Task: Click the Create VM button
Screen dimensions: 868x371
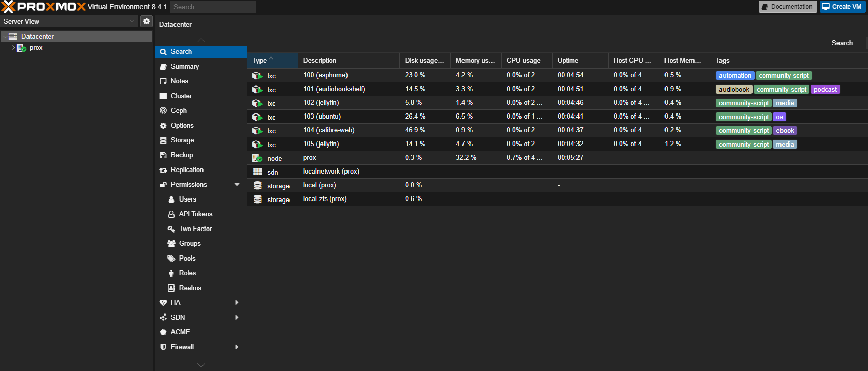Action: (x=842, y=7)
